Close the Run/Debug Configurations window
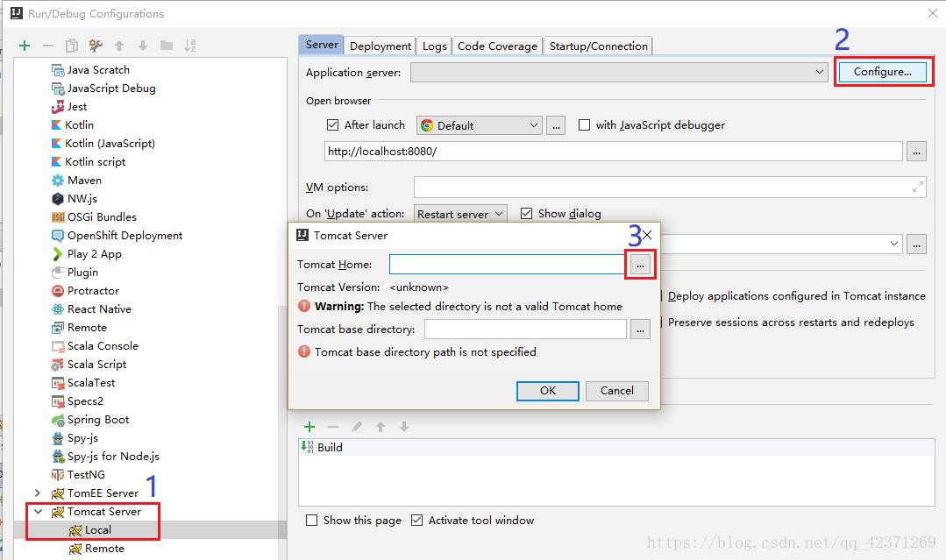Image resolution: width=946 pixels, height=560 pixels. (x=933, y=13)
